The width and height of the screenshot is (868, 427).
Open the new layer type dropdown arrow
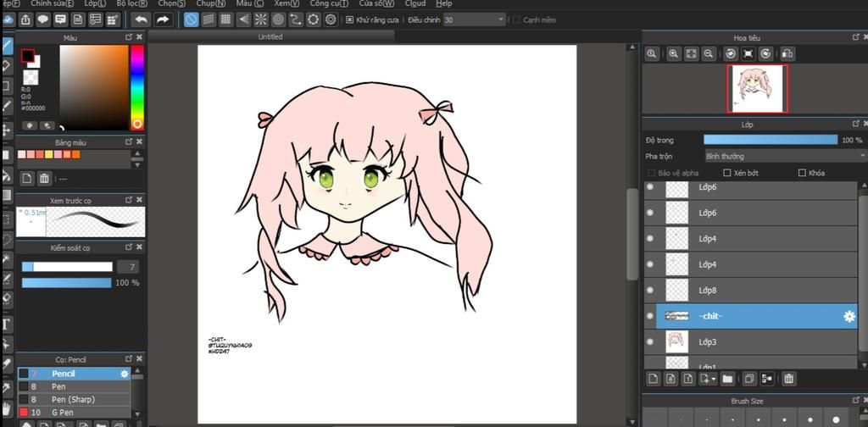[x=712, y=380]
